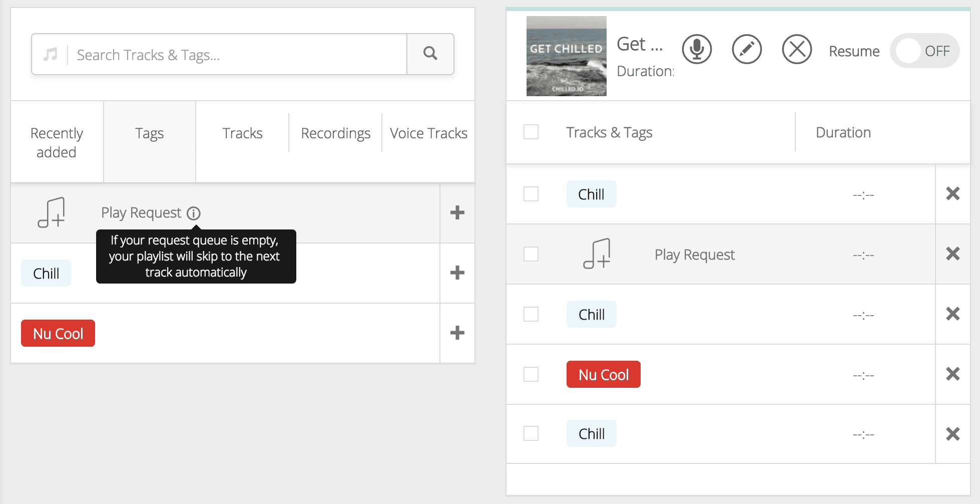Viewport: 980px width, 504px height.
Task: Click the microphone icon next to Get Chilled
Action: 697,50
